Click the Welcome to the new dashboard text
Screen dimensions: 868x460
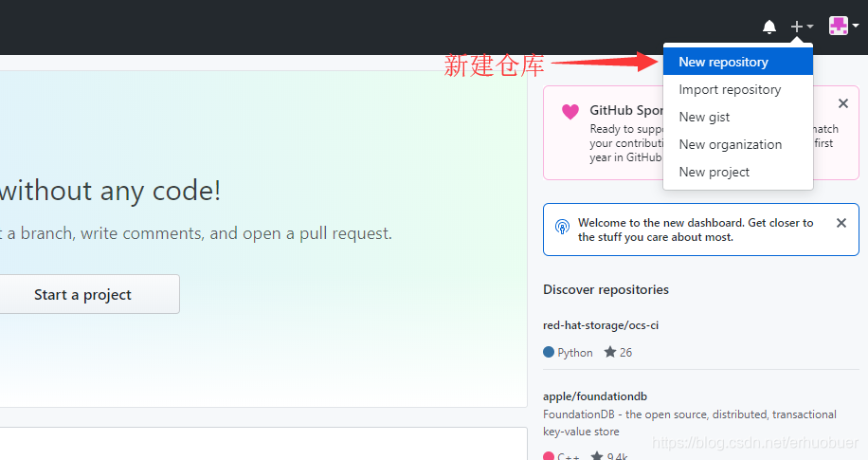click(x=696, y=230)
